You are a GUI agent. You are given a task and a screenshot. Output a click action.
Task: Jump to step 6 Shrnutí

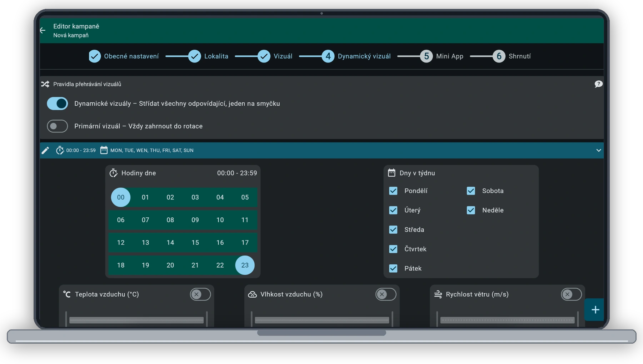coord(512,56)
